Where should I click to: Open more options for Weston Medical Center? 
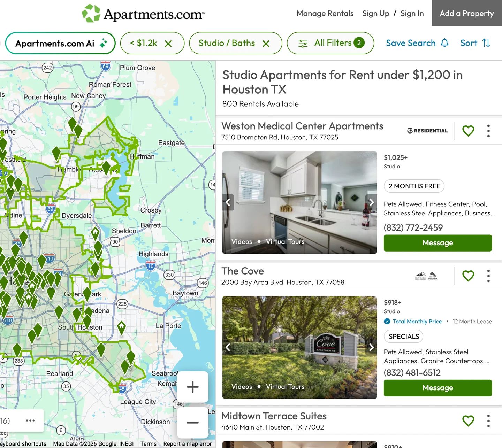(x=488, y=131)
